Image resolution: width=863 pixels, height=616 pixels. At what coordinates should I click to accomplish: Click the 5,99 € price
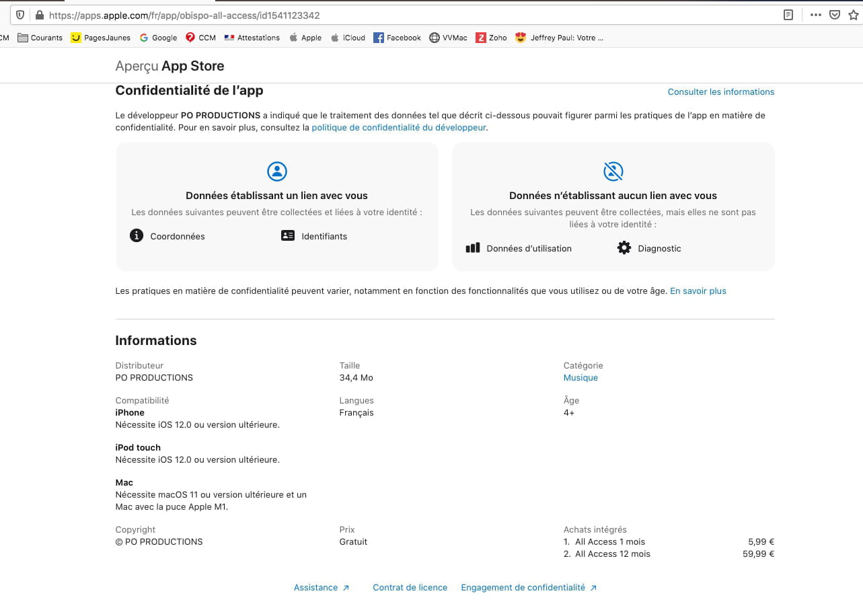(761, 542)
